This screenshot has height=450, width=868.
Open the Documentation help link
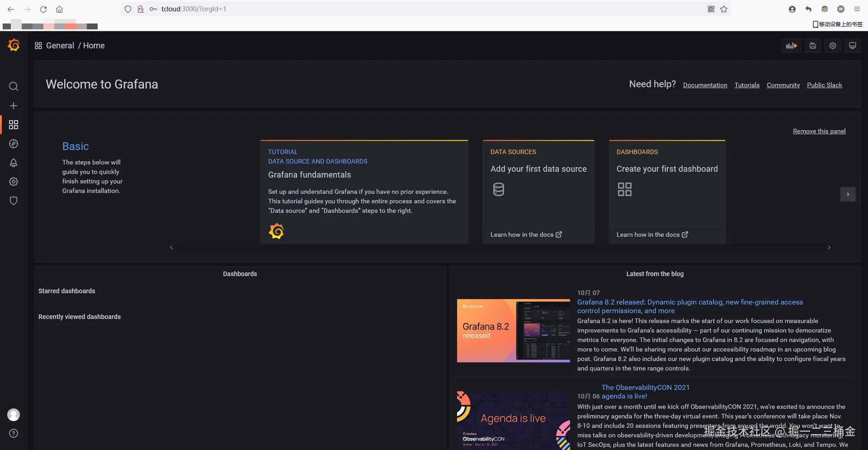[705, 85]
